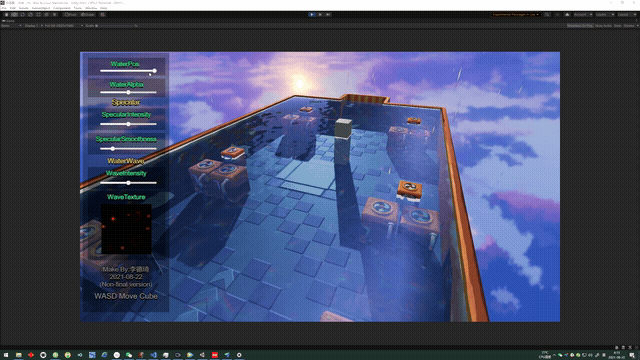The image size is (640, 360).
Task: Select the Move tool in toolbar
Action: [x=15, y=15]
